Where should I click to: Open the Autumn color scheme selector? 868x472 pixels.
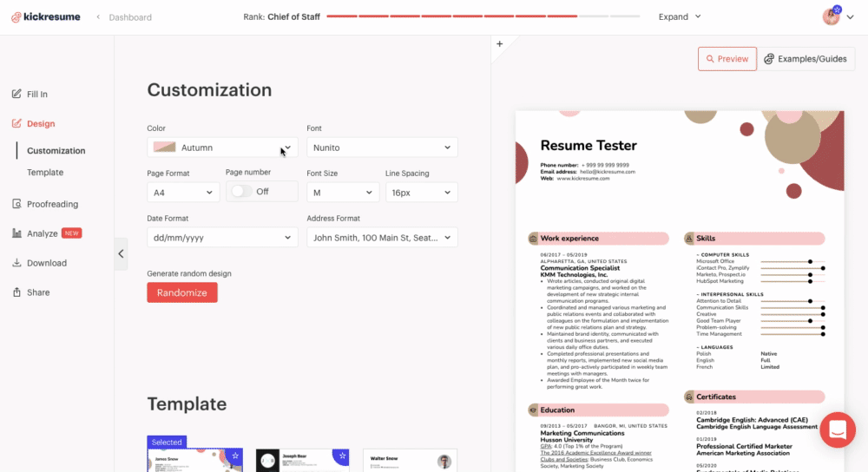click(x=222, y=147)
